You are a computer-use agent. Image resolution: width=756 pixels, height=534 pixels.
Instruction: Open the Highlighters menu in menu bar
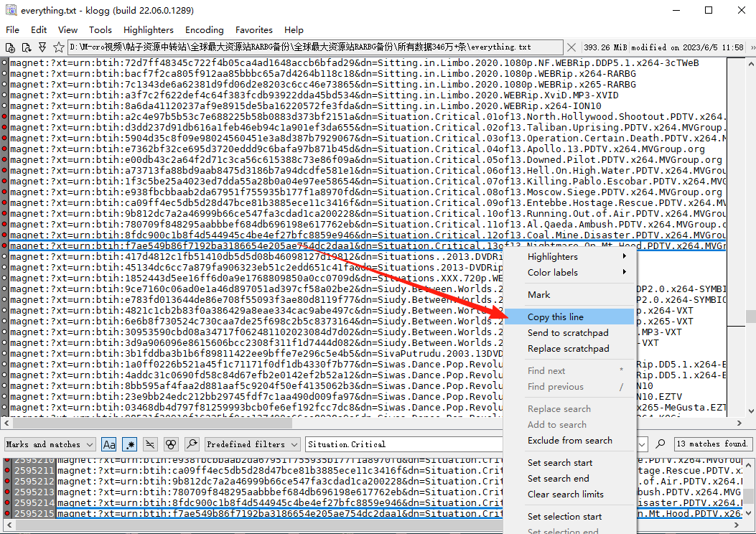[148, 30]
